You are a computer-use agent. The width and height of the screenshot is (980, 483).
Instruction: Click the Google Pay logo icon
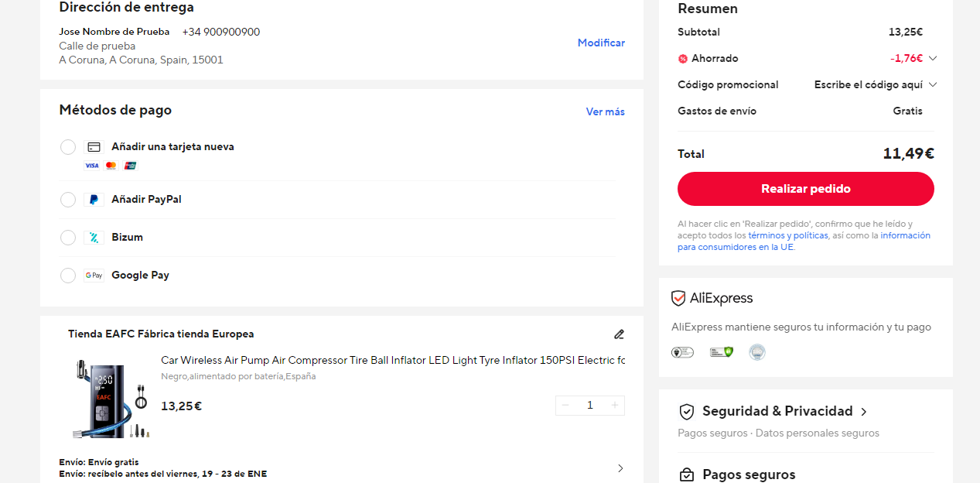tap(94, 276)
